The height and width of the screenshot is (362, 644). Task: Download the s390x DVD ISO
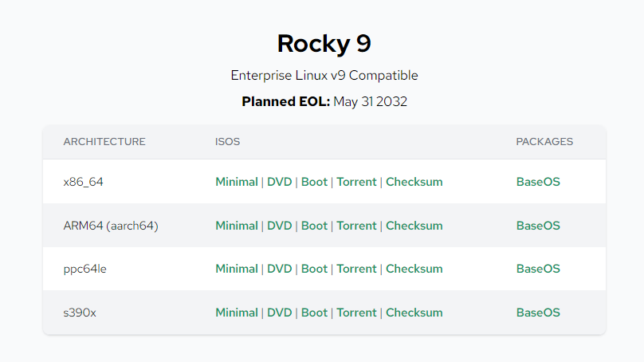pos(279,313)
